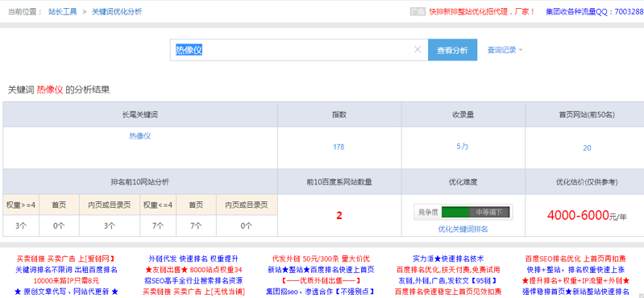Open the 10000来路IP只需8元 ad

point(67,281)
